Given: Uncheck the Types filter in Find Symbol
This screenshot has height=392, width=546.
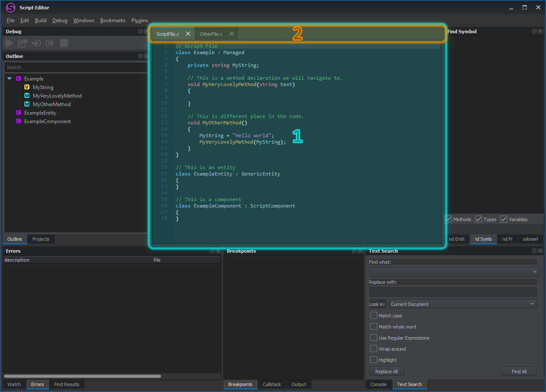Looking at the screenshot, I should coord(479,219).
